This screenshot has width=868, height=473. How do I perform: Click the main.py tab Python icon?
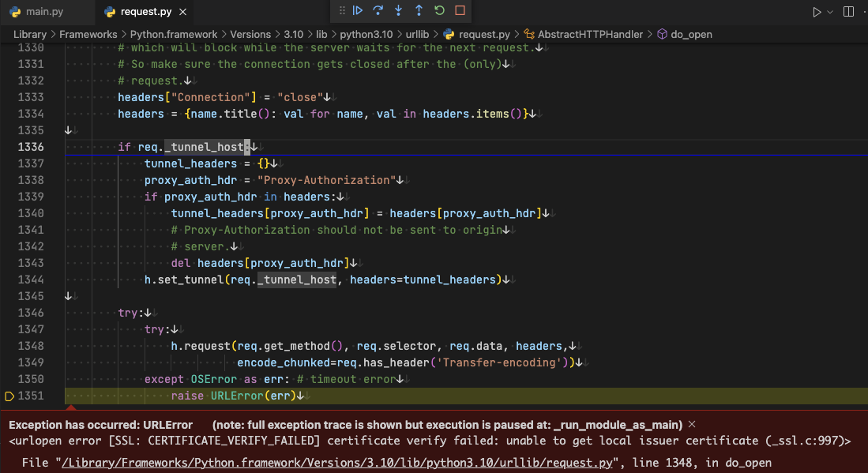[16, 12]
